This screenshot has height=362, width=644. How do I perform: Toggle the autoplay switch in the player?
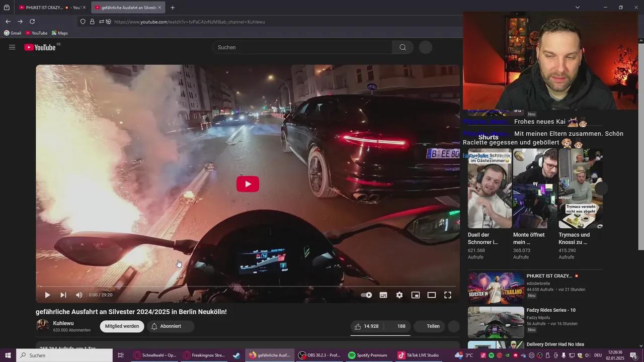366,295
